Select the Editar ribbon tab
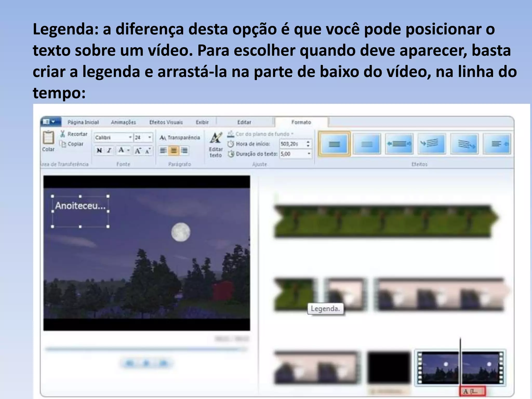 click(244, 122)
